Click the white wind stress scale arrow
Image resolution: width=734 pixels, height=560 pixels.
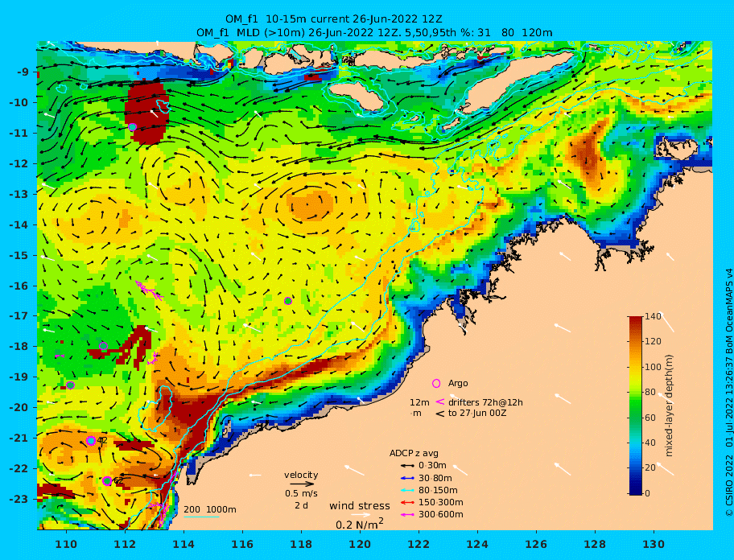coord(360,515)
